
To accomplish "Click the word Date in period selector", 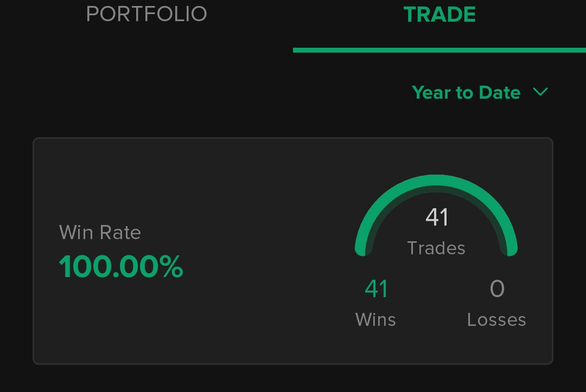I will coord(500,92).
